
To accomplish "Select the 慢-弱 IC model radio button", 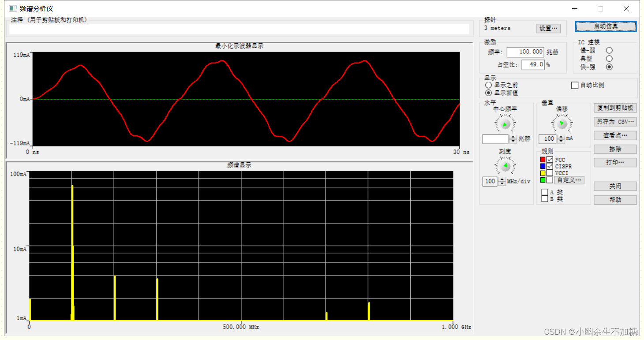I will click(x=609, y=51).
